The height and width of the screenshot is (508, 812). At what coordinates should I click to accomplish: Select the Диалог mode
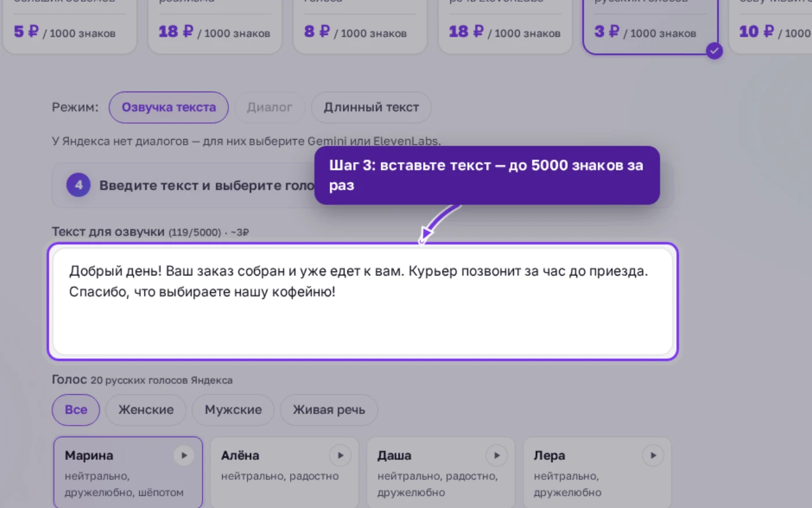[270, 107]
